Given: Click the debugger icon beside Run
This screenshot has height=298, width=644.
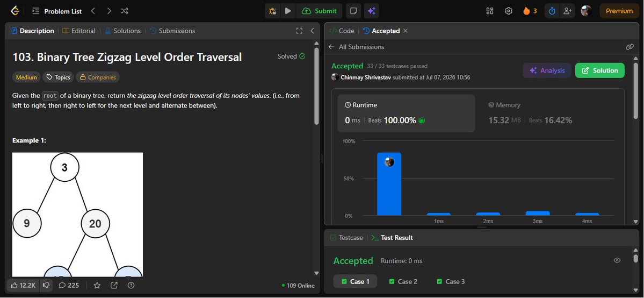Looking at the screenshot, I should point(272,11).
